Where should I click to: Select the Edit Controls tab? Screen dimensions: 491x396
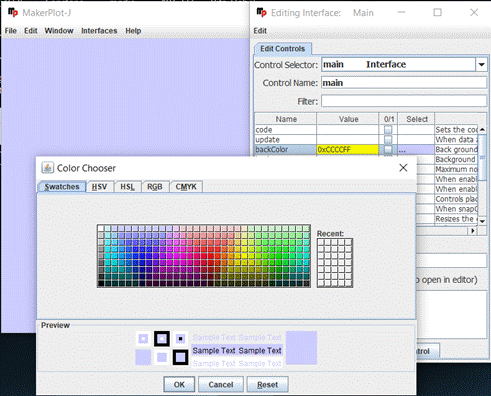point(283,49)
